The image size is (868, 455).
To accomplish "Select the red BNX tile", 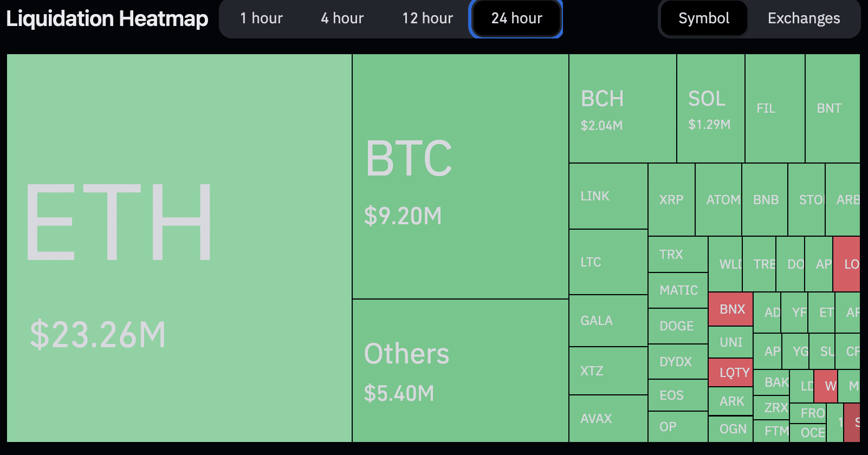I will [x=730, y=309].
